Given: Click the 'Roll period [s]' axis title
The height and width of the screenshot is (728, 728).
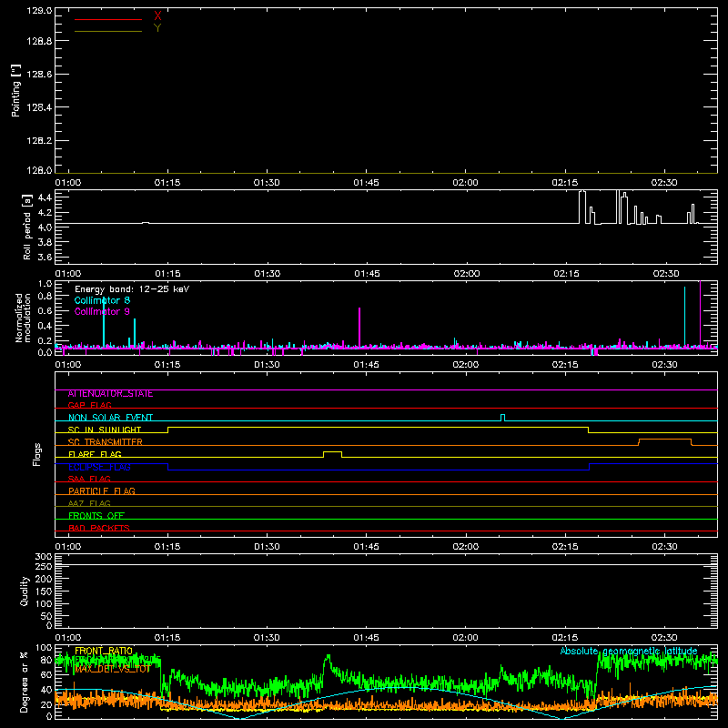Looking at the screenshot, I should [x=27, y=227].
